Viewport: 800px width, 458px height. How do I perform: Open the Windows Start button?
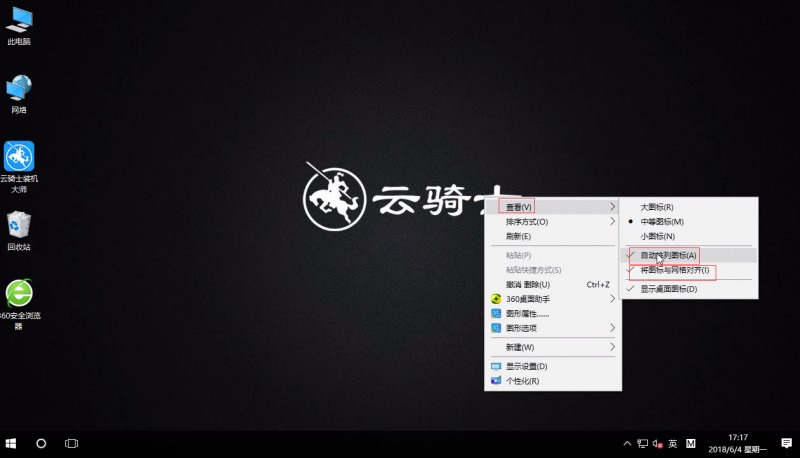[x=11, y=444]
